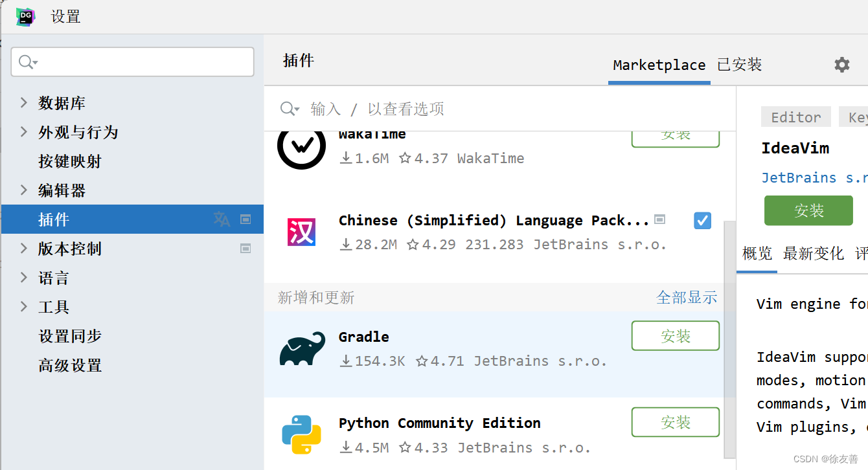Click the search magnifier in settings sidebar

pos(28,62)
